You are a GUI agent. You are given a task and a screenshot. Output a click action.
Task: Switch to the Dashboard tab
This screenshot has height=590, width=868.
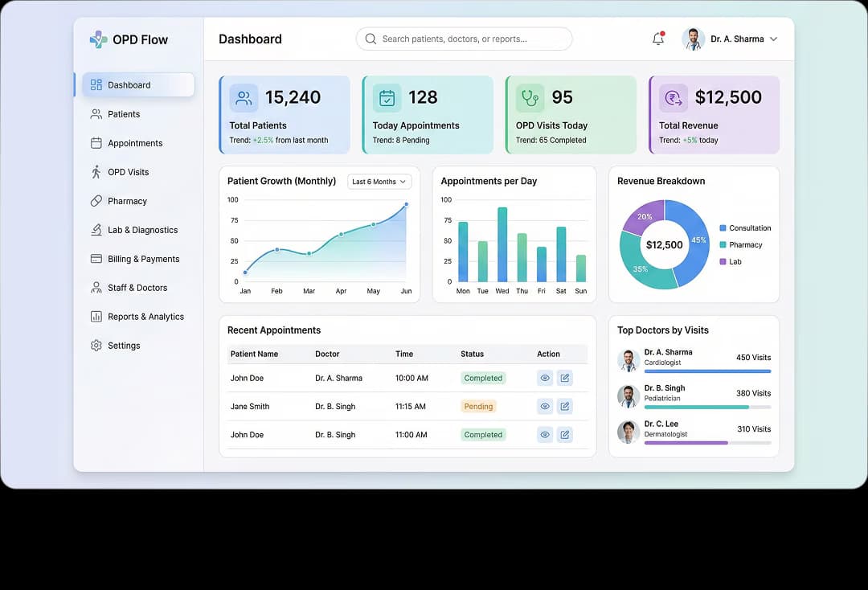(x=129, y=84)
